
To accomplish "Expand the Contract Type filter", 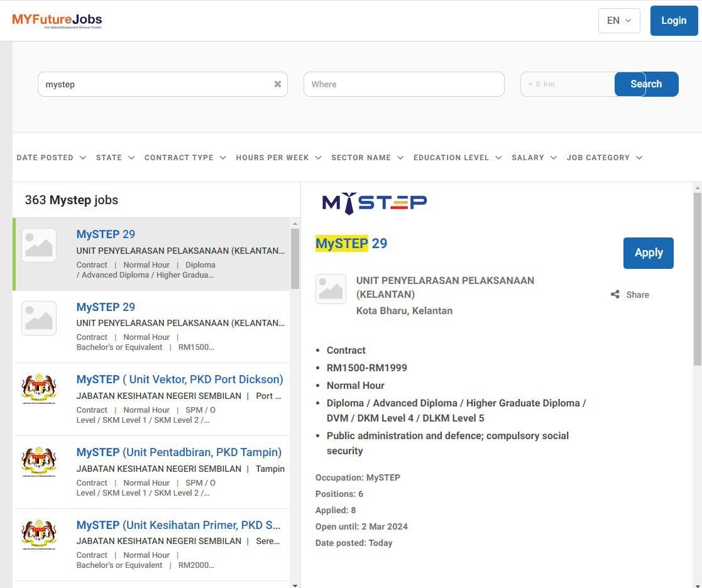I will [x=185, y=158].
